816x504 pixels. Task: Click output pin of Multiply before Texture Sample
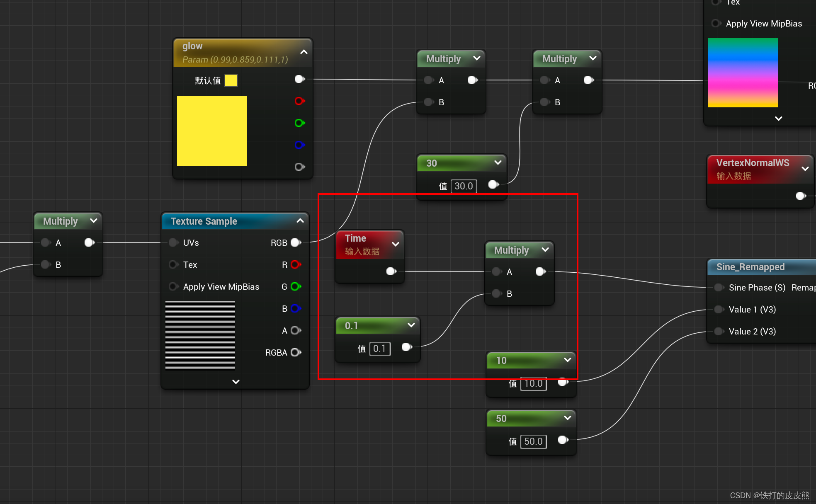(89, 243)
